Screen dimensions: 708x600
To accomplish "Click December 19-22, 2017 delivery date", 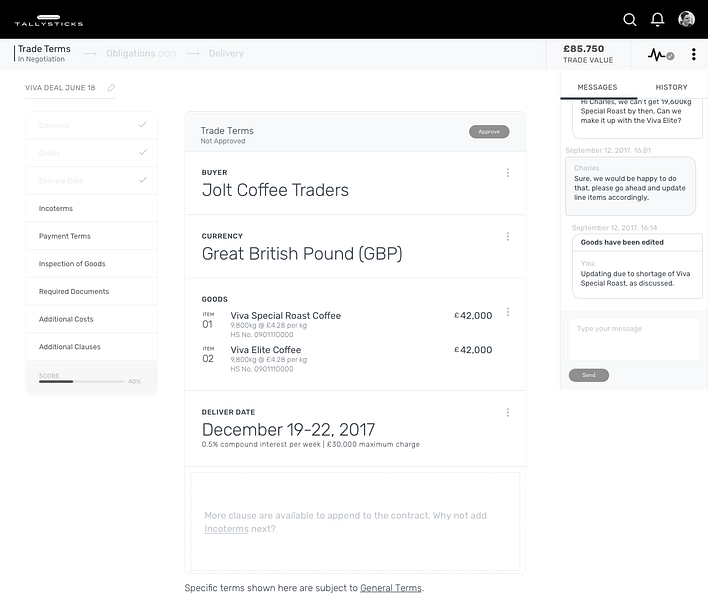I will click(x=288, y=429).
